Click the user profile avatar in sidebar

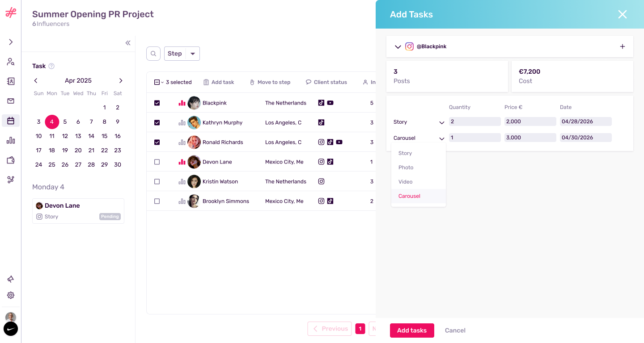11,317
